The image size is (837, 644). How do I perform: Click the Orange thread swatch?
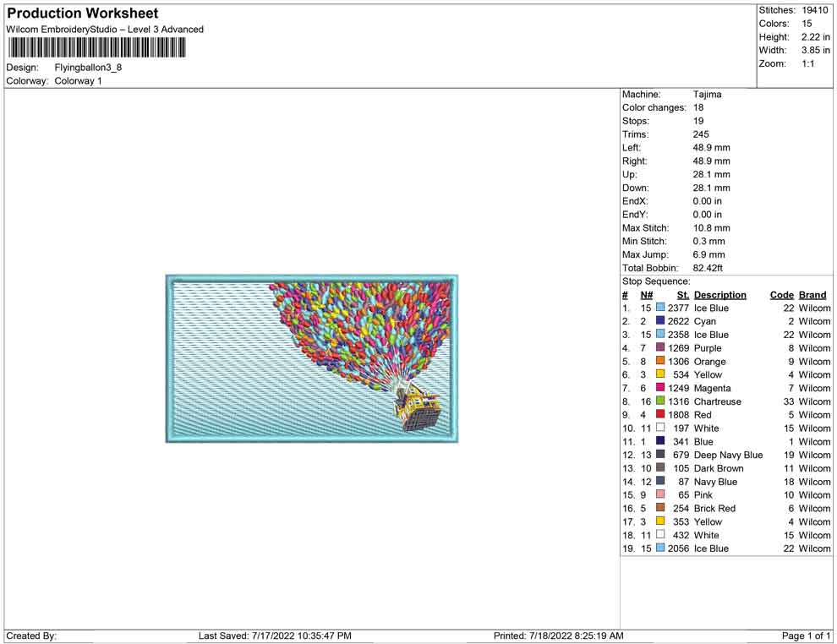(x=660, y=362)
